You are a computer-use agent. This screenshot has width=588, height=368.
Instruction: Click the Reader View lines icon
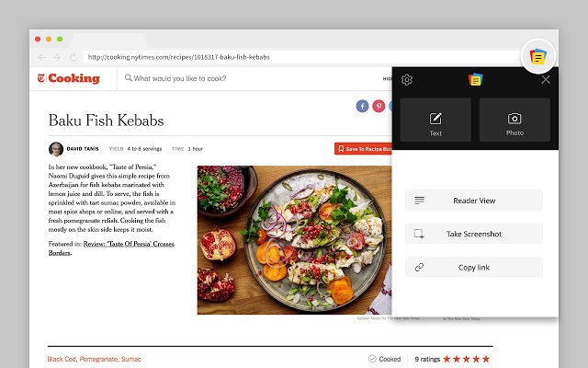[x=419, y=201]
